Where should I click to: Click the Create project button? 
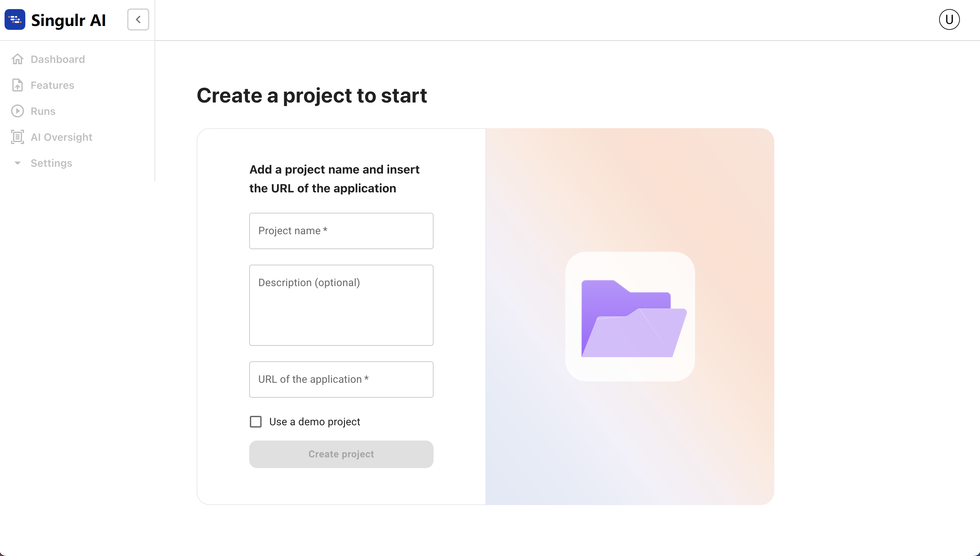pos(341,454)
